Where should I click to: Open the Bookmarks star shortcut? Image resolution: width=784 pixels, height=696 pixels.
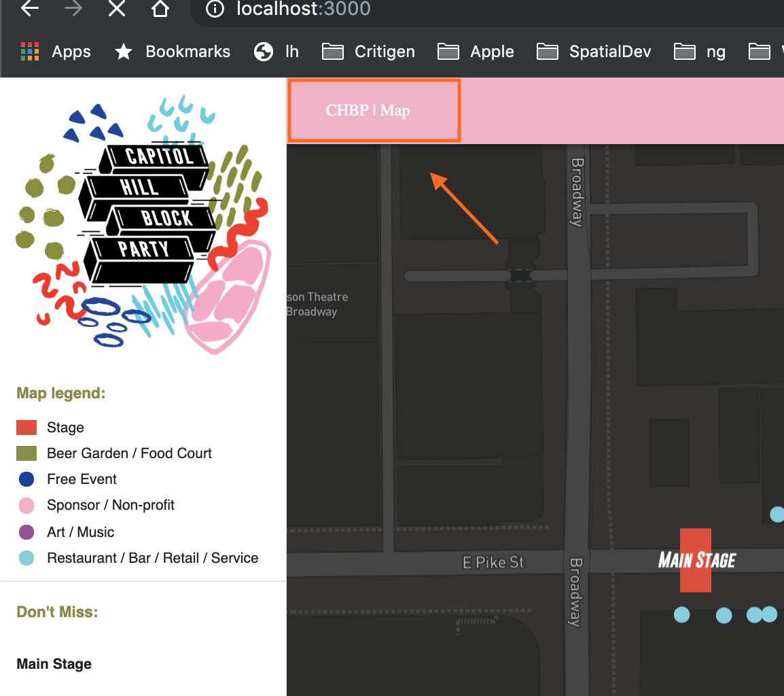[173, 52]
